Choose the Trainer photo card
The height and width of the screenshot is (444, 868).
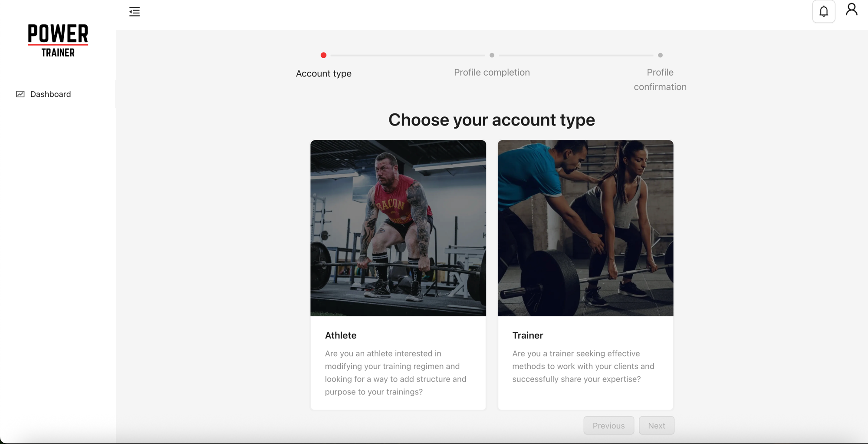[x=585, y=228]
